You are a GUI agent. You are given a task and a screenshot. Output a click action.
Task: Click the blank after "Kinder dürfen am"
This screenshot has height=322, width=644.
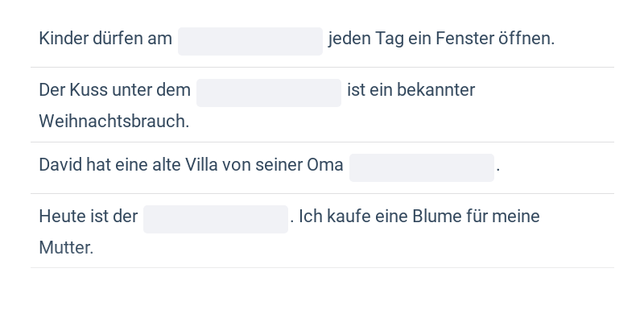(250, 41)
